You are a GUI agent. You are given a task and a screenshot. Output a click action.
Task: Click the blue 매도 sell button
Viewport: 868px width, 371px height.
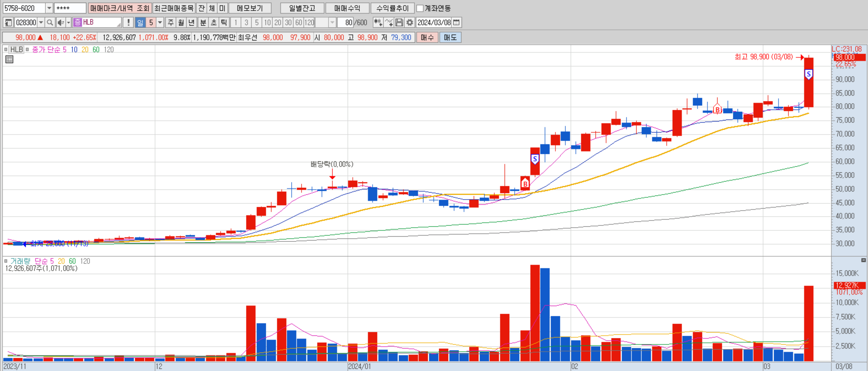tap(451, 37)
